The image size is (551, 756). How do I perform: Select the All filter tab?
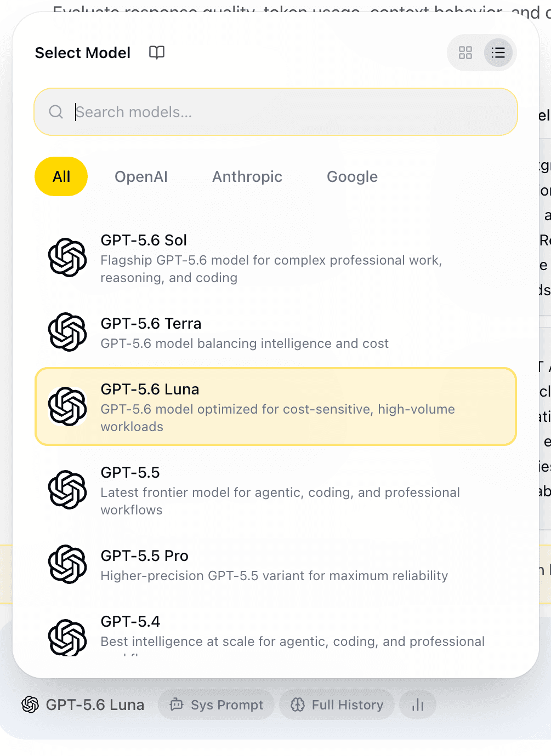[61, 176]
